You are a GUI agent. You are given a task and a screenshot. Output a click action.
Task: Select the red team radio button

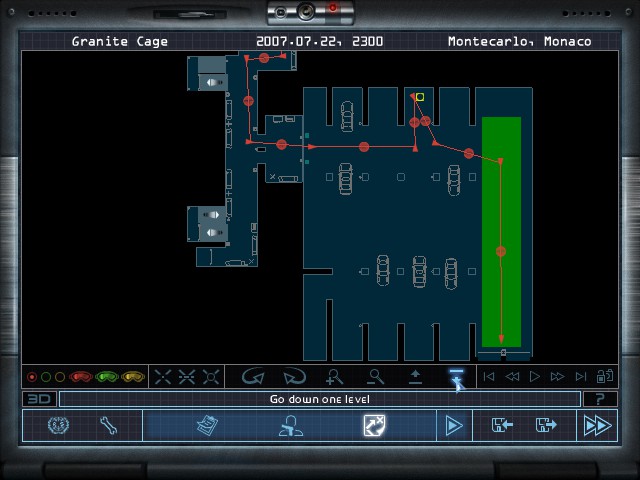click(32, 377)
